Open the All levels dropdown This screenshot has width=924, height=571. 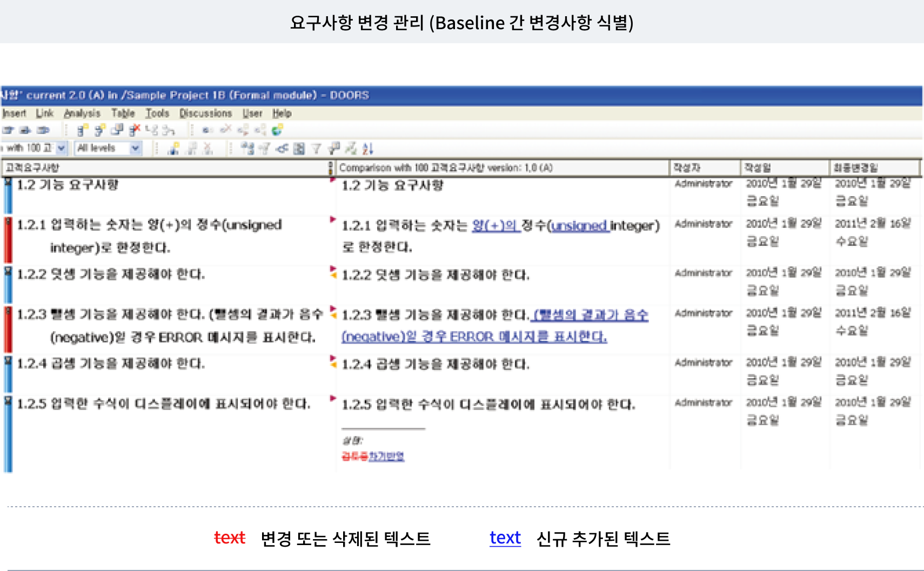point(107,148)
